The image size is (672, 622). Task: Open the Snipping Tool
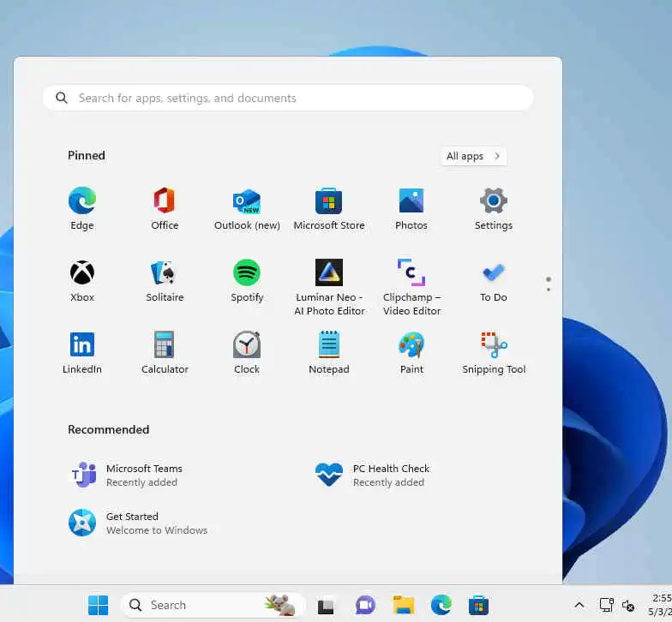click(x=494, y=353)
